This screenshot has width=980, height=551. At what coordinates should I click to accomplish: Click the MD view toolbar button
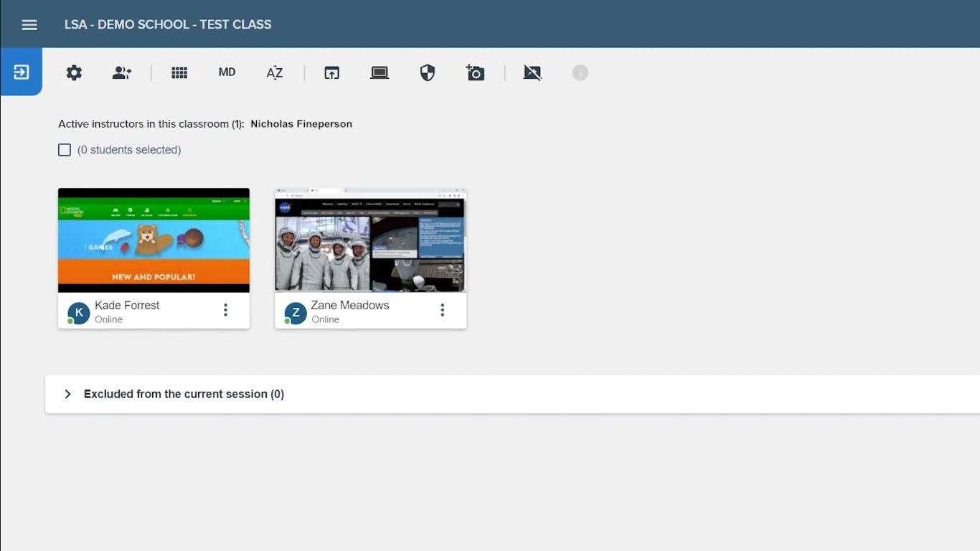227,72
